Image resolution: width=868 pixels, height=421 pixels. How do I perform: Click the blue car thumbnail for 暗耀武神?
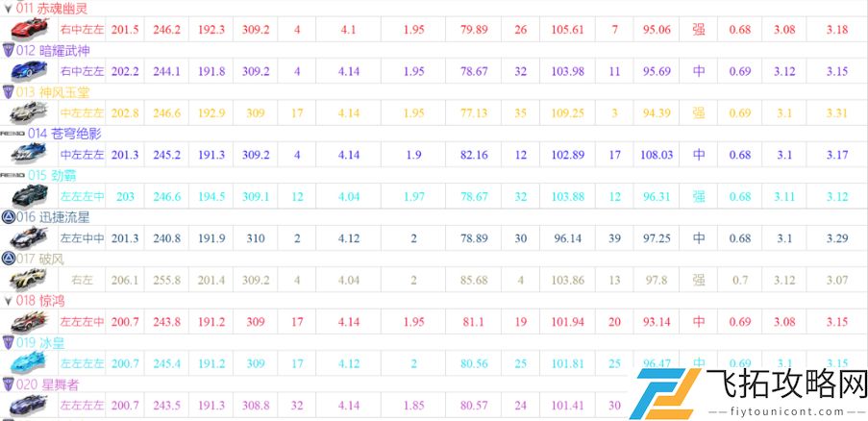29,71
